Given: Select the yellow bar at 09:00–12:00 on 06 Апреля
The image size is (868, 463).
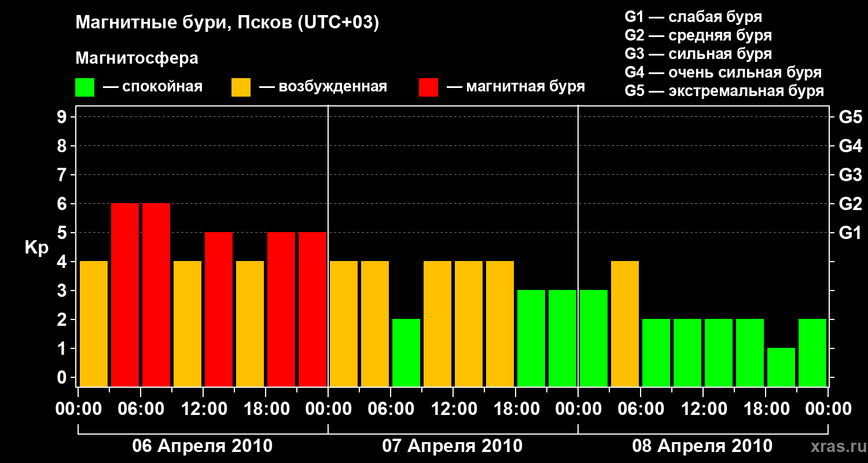Looking at the screenshot, I should point(187,324).
